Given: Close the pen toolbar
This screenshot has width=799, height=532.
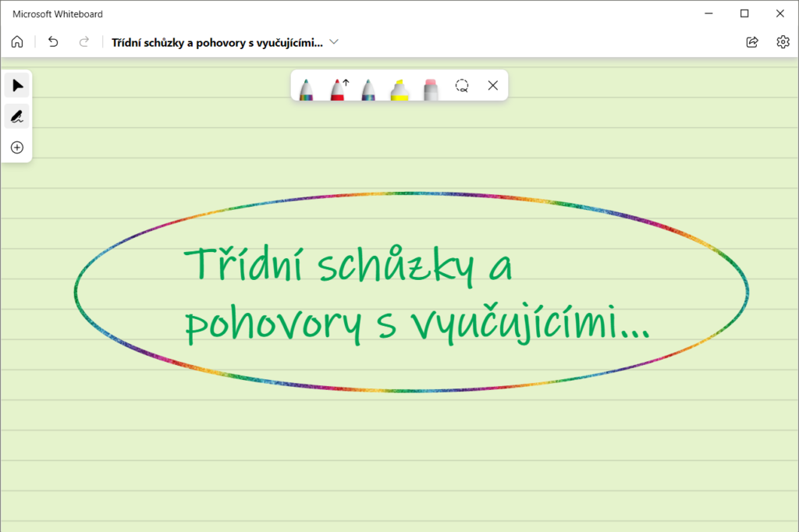Looking at the screenshot, I should pyautogui.click(x=492, y=86).
